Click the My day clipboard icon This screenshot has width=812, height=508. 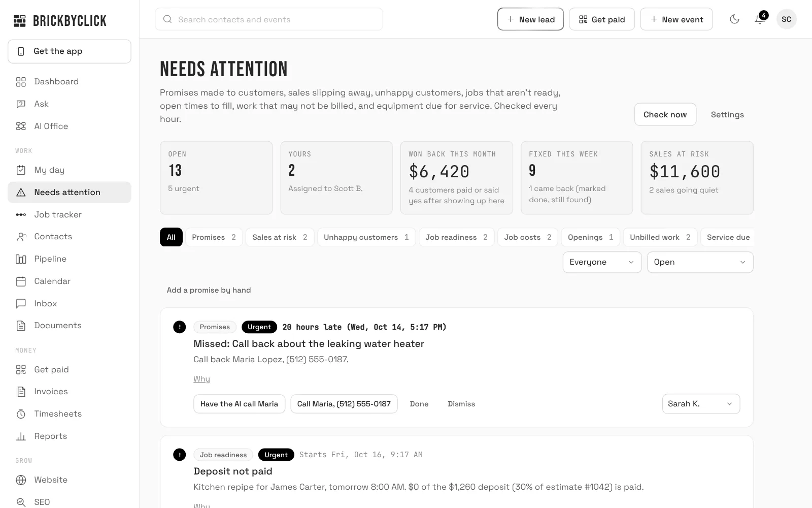pos(21,170)
